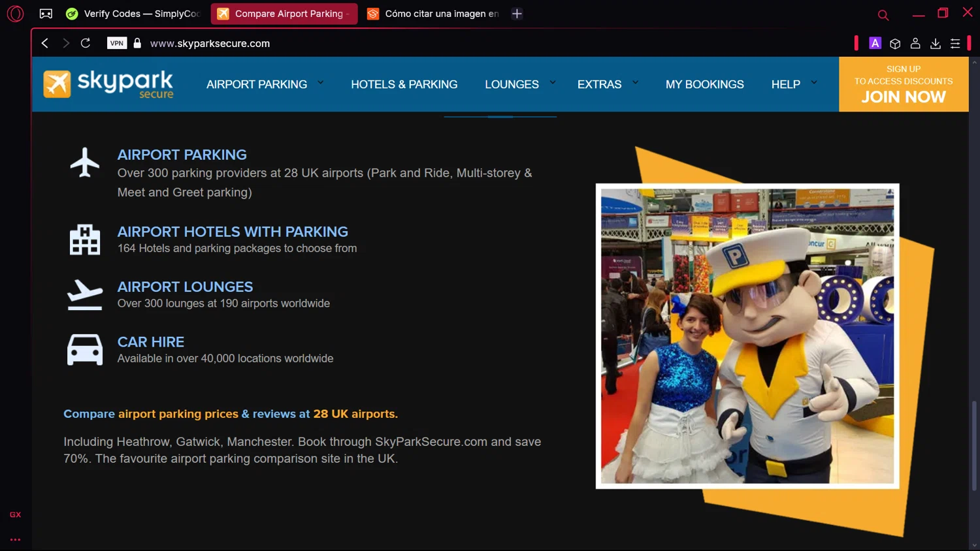Follow the AIRPORT LOUNGES heading link
Viewport: 980px width, 551px height.
(x=185, y=287)
